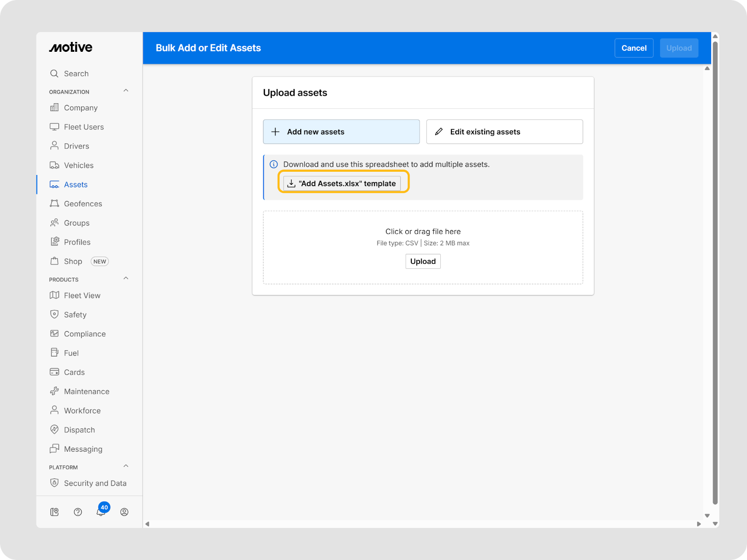Download the "Add Assets.xlsx" template
Screen dimensions: 747x560
(x=342, y=183)
